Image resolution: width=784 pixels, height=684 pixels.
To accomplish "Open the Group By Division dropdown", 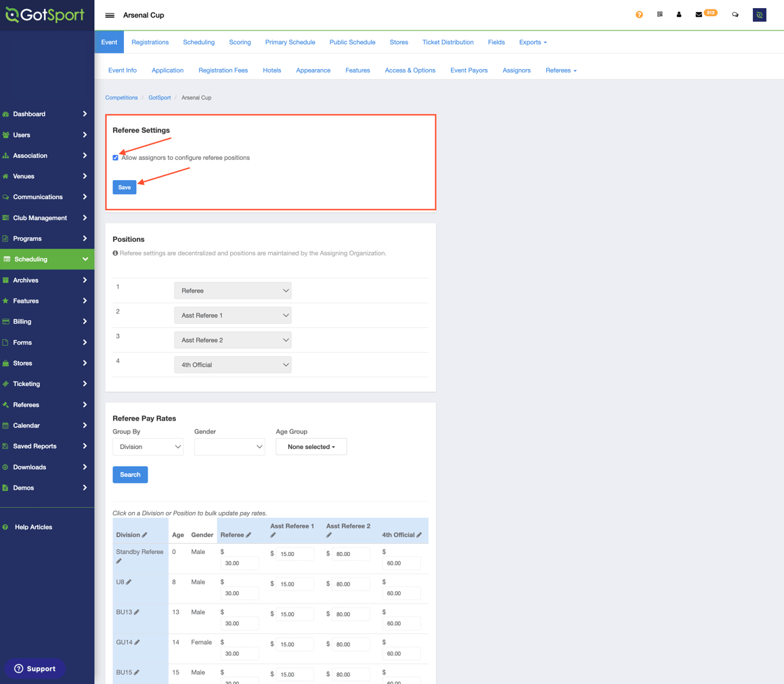I will pyautogui.click(x=148, y=446).
